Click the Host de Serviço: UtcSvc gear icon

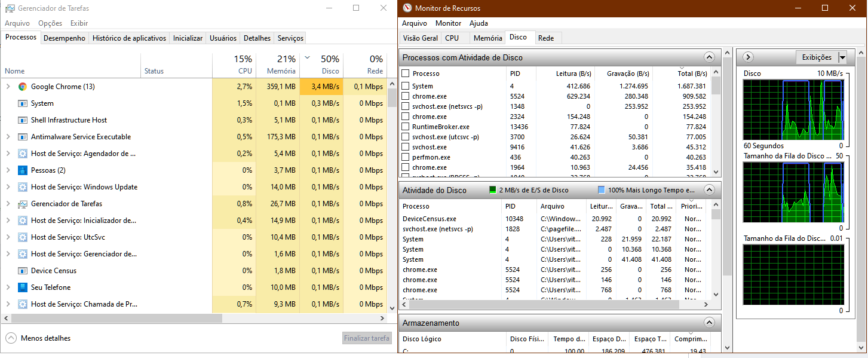(x=23, y=237)
